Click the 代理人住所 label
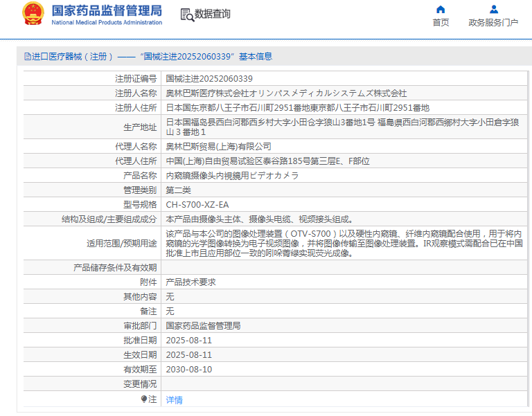Image resolution: width=532 pixels, height=416 pixels. coord(136,161)
